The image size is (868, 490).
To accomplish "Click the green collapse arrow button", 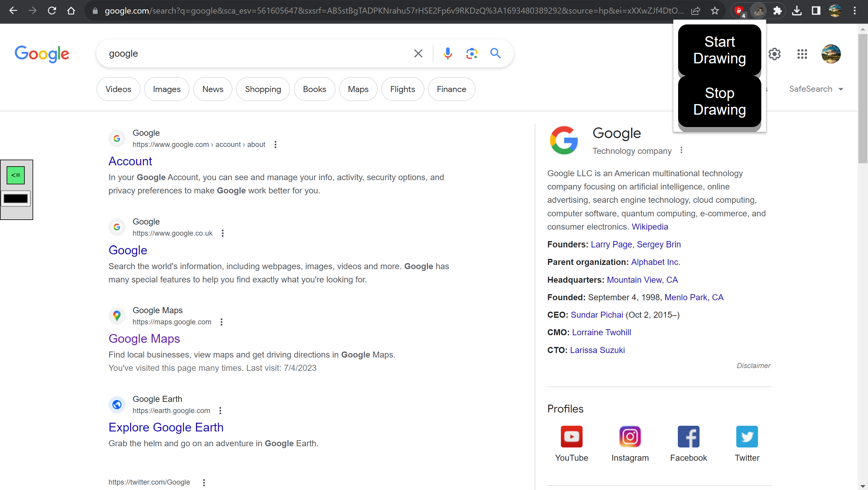I will coord(16,175).
